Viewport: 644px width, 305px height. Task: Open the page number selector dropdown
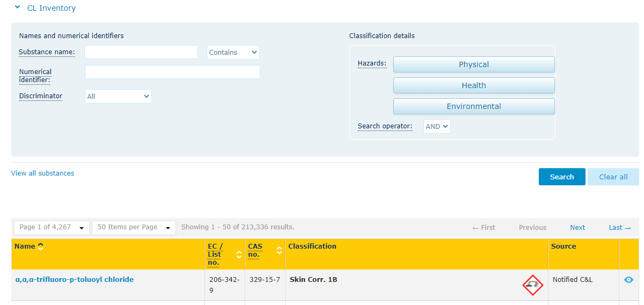click(52, 228)
